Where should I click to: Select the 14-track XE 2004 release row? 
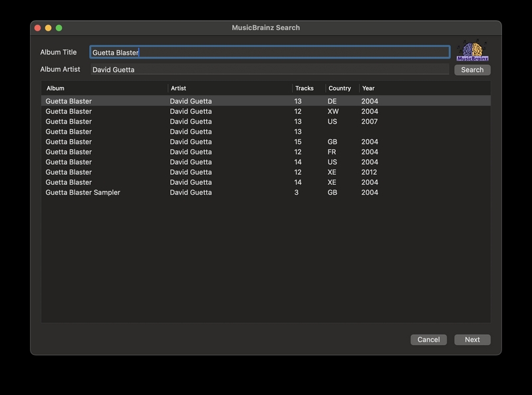tap(266, 182)
